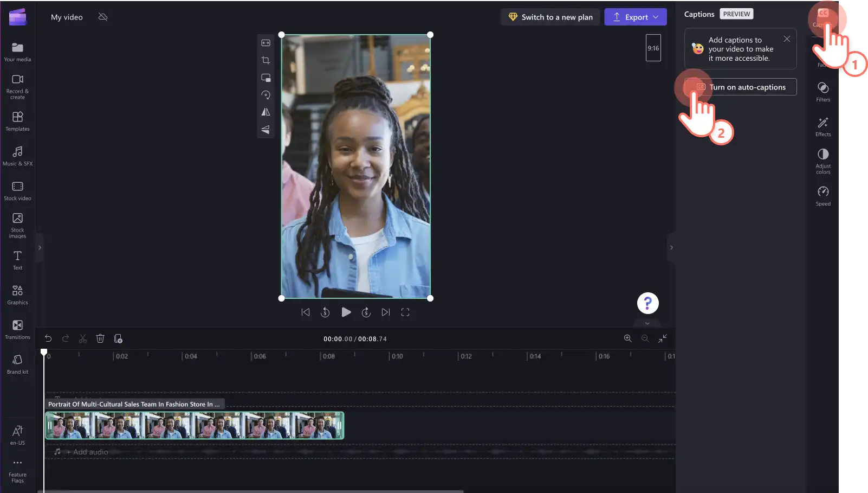Screen dimensions: 868x493
Task: Open Stock video library
Action: tap(17, 191)
